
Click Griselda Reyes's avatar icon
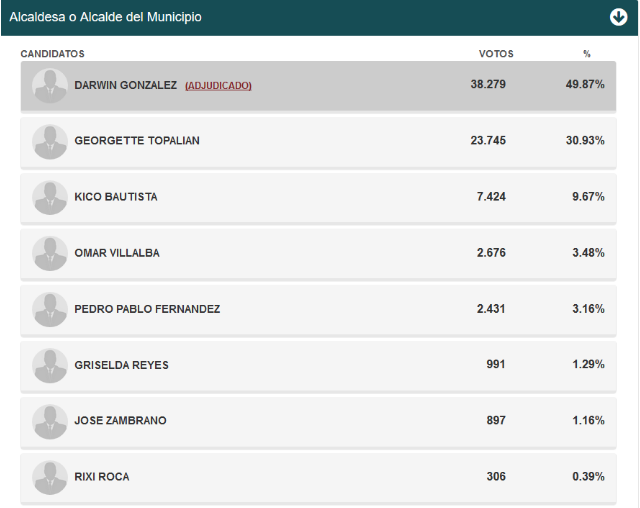point(50,366)
